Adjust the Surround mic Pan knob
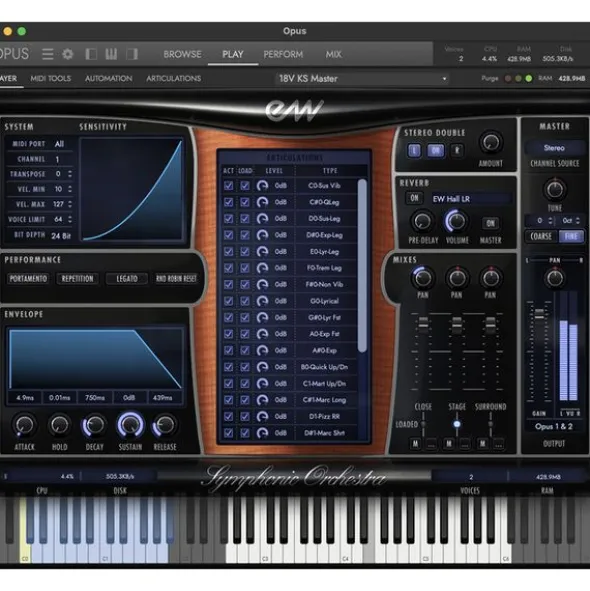 490,278
